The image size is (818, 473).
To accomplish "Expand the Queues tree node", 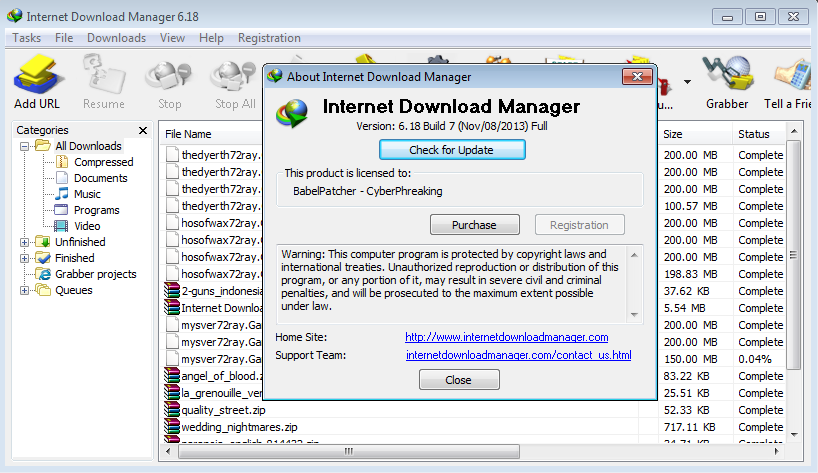I will pos(24,290).
